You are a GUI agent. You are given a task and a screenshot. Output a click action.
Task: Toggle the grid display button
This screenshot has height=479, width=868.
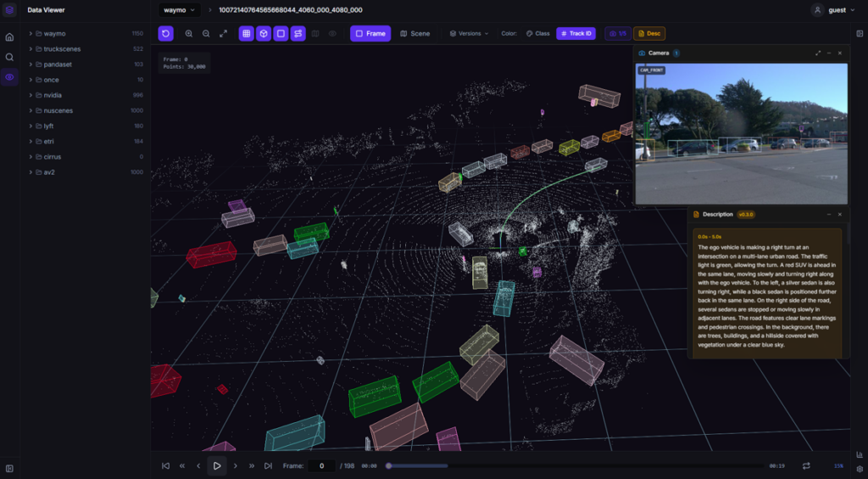point(247,34)
